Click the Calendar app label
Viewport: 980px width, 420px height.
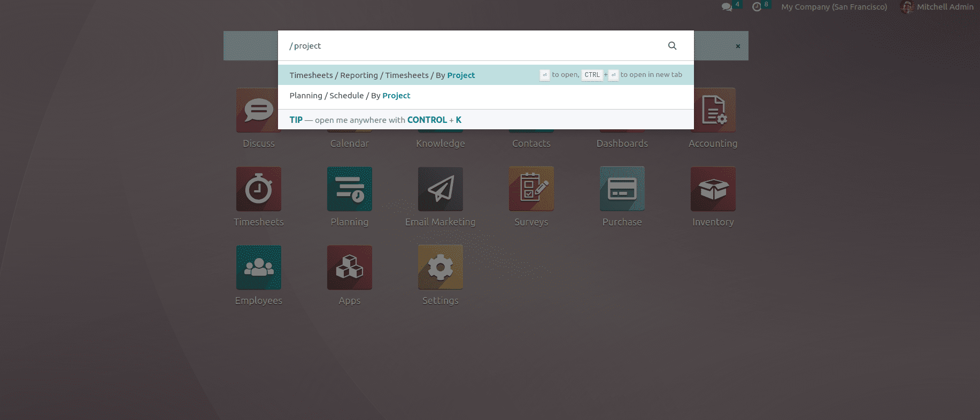click(x=350, y=143)
